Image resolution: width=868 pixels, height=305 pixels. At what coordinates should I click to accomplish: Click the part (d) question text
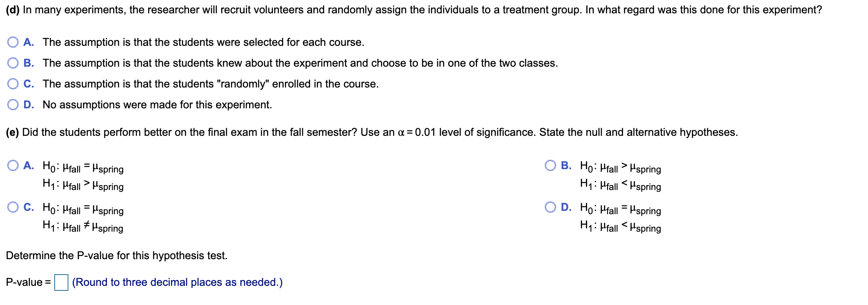(x=414, y=10)
